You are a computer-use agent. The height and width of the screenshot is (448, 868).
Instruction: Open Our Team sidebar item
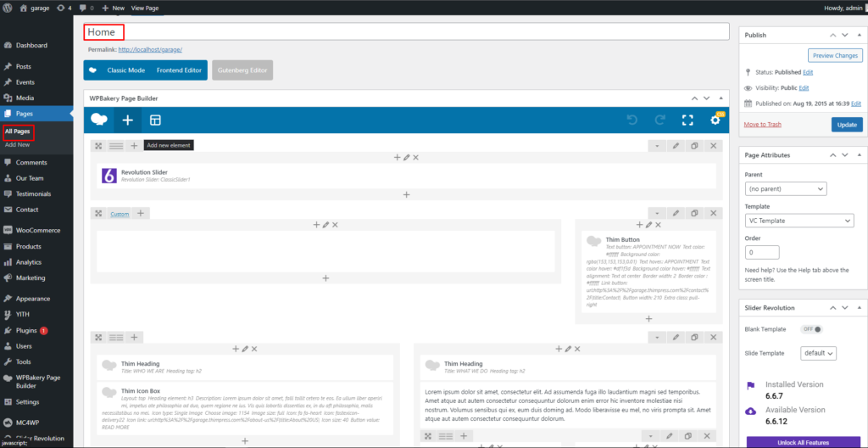click(x=30, y=178)
